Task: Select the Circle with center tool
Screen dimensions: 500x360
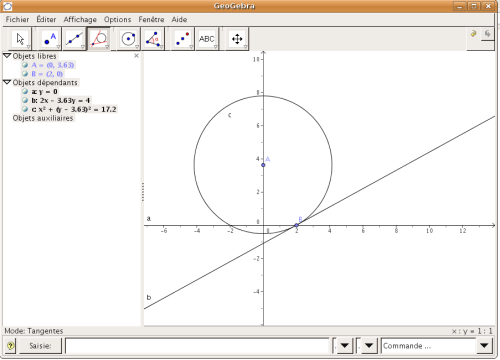Action: point(129,39)
